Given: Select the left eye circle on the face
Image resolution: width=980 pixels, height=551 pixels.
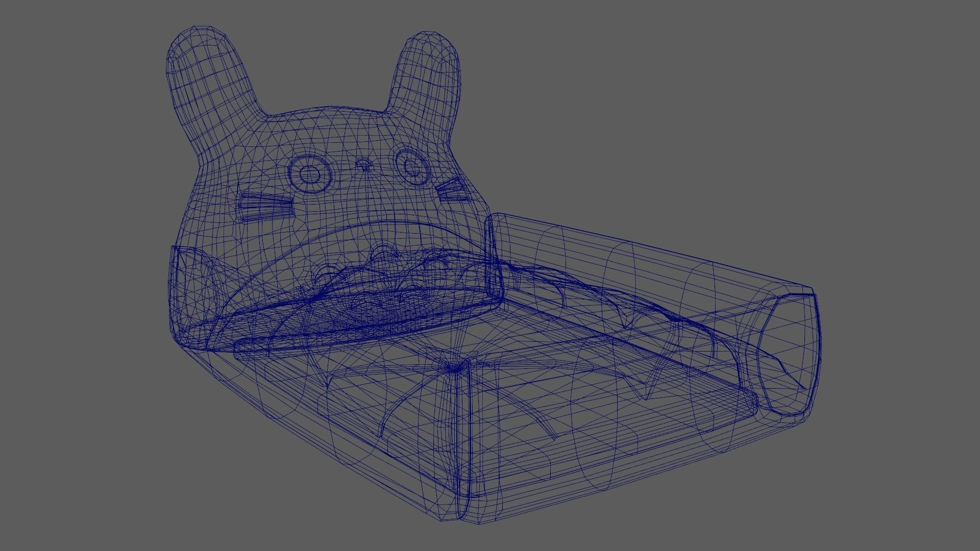Looking at the screenshot, I should pos(309,175).
